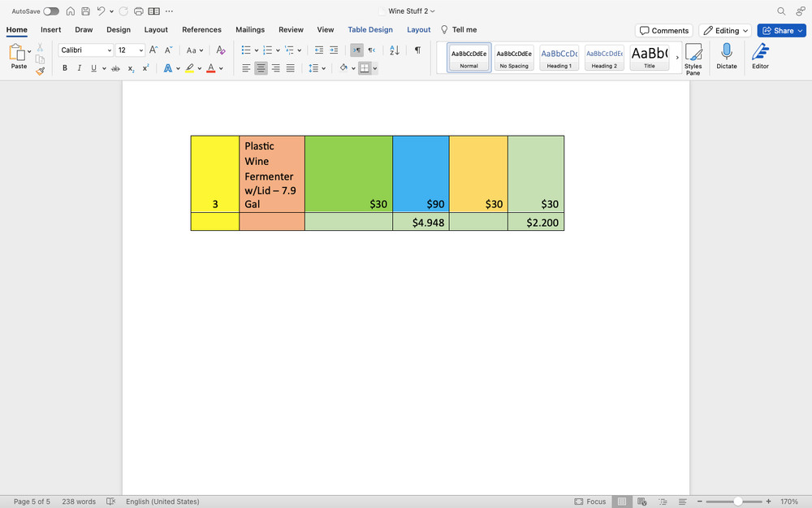
Task: Click the Print icon in title bar
Action: [x=138, y=11]
